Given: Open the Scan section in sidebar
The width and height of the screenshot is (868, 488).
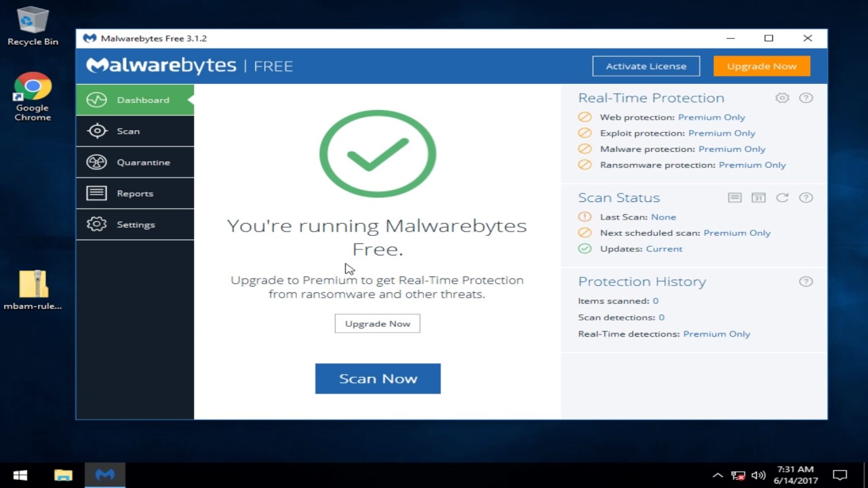Looking at the screenshot, I should coord(135,131).
